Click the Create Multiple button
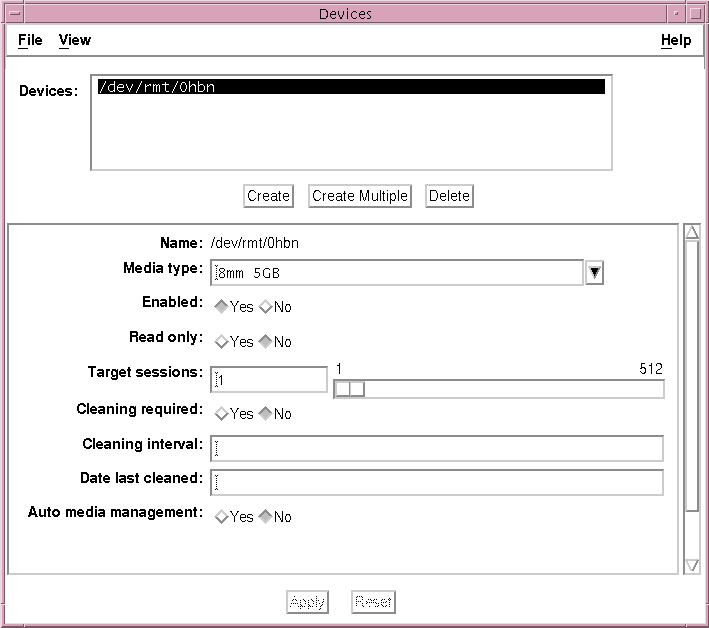The width and height of the screenshot is (709, 628). click(360, 196)
